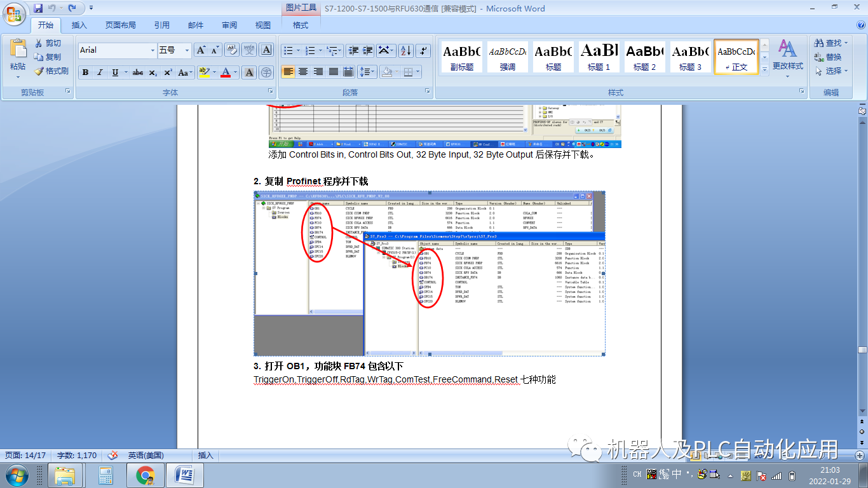Toggle character shading button
Screen dimensions: 868x488
point(250,72)
